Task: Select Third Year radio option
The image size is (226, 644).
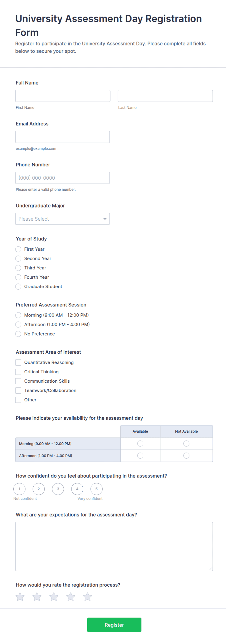Action: point(18,268)
